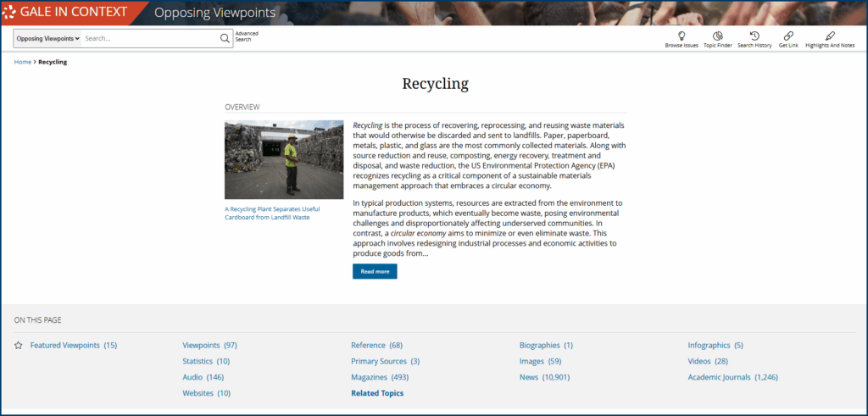Jump to Viewpoints (97)
This screenshot has height=416, width=868.
(x=210, y=345)
